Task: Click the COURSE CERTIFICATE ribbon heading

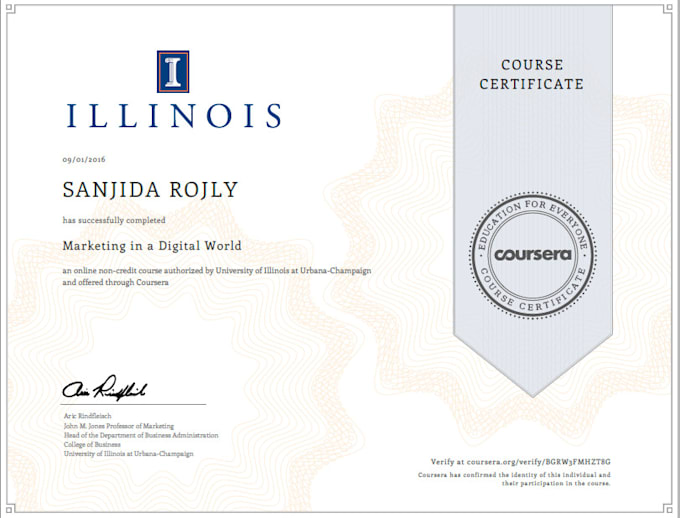Action: coord(532,74)
